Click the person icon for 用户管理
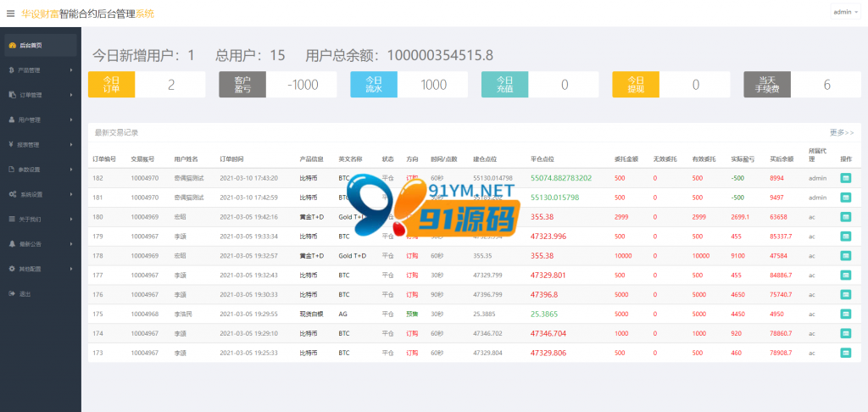Viewport: 868px width, 412px height. 12,120
